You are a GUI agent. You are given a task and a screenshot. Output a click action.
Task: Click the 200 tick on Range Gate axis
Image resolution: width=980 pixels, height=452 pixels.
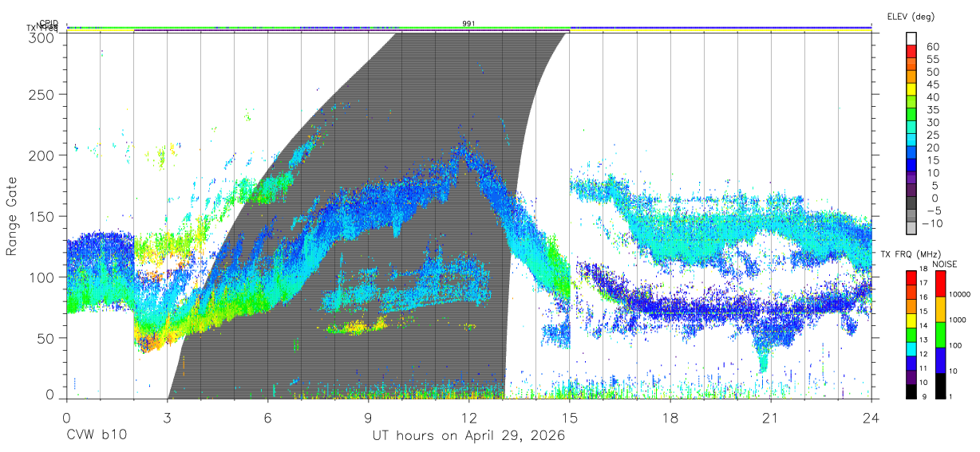41,155
